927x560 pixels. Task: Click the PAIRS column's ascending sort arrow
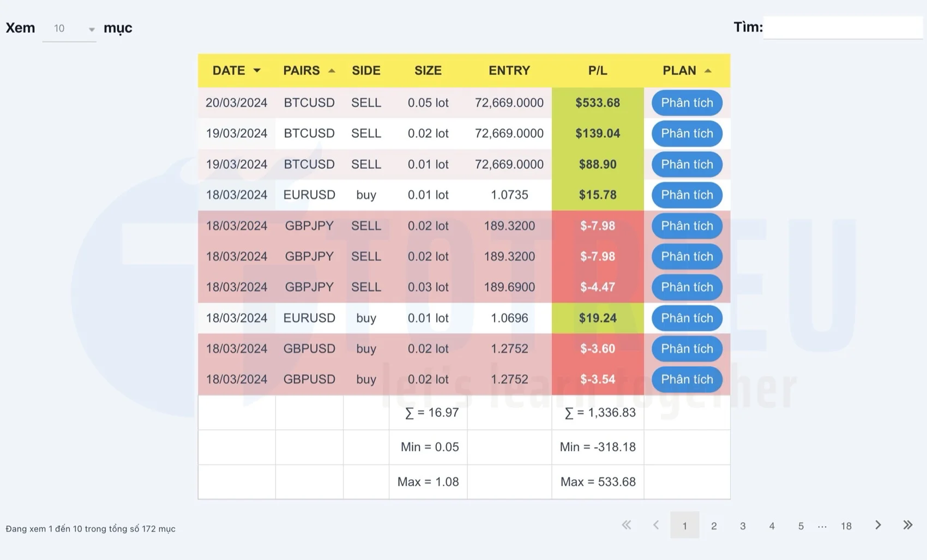click(332, 70)
